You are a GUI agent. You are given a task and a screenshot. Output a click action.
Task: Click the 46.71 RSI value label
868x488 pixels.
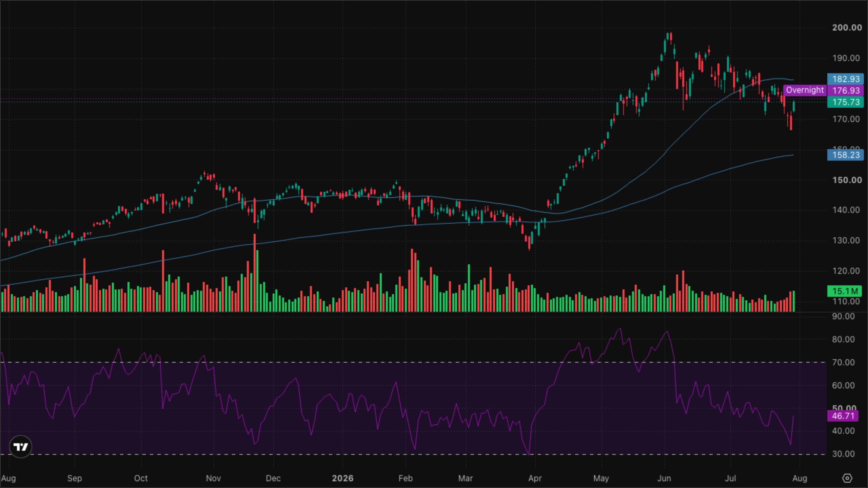[843, 416]
